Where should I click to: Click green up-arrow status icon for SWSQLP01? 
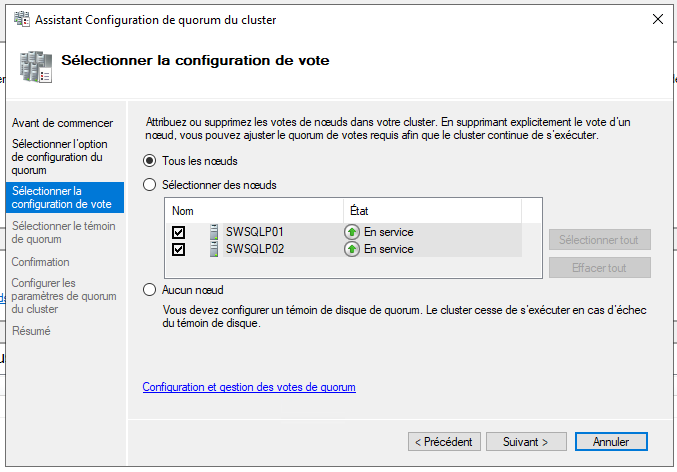point(352,232)
